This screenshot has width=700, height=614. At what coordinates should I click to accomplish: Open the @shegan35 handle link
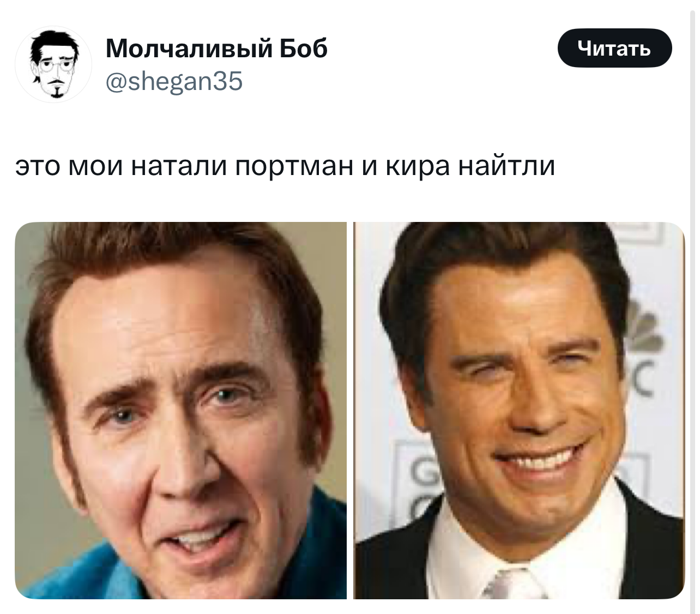point(174,82)
